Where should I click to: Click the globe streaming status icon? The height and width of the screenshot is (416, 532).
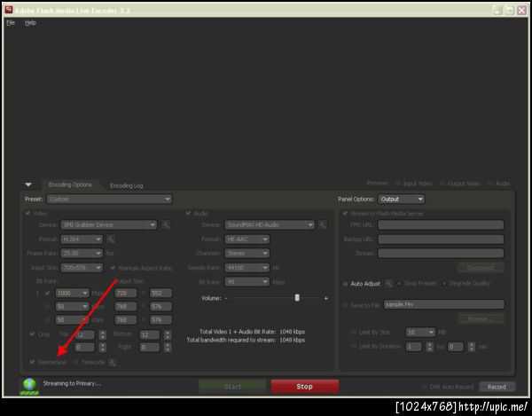29,386
